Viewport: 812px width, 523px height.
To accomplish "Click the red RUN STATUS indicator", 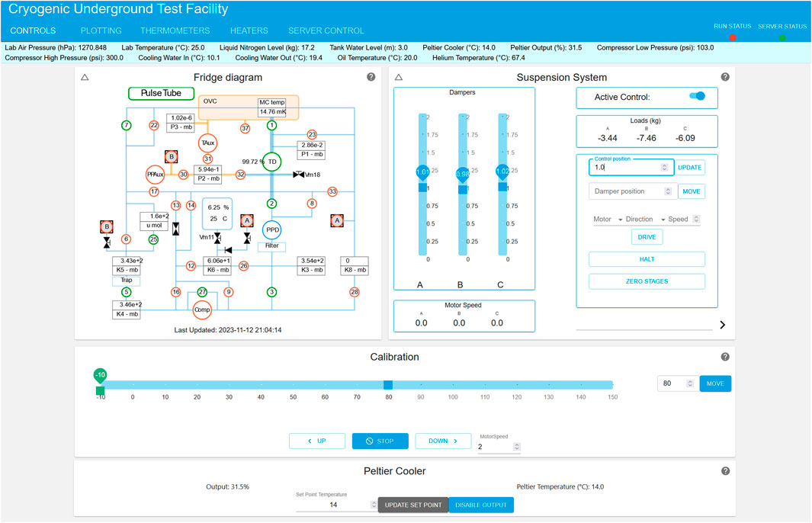I will click(x=732, y=37).
